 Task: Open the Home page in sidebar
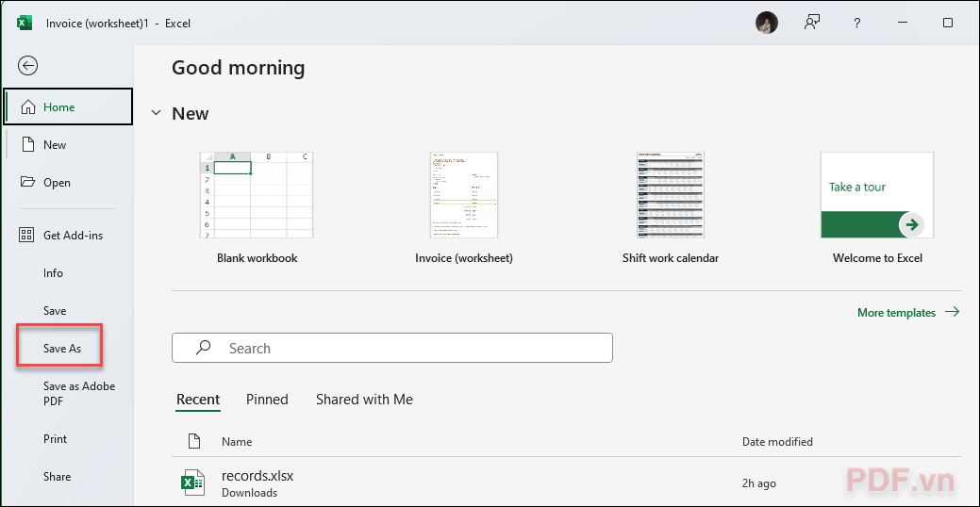click(x=68, y=106)
